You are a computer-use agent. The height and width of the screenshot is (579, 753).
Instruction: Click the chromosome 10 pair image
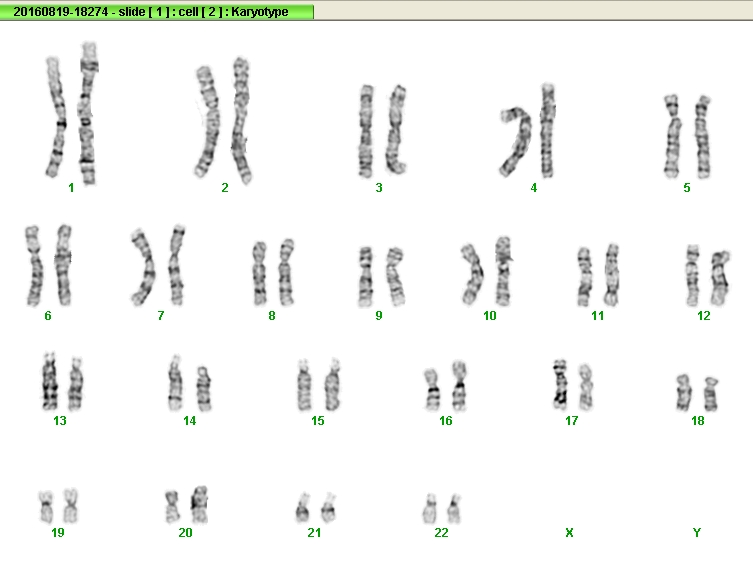click(487, 271)
